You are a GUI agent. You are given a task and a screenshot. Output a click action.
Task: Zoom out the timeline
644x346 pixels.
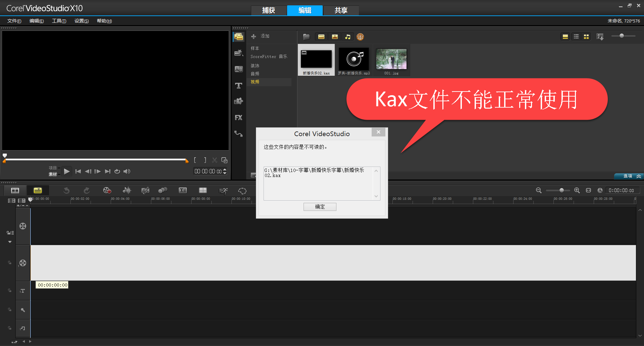(x=539, y=190)
